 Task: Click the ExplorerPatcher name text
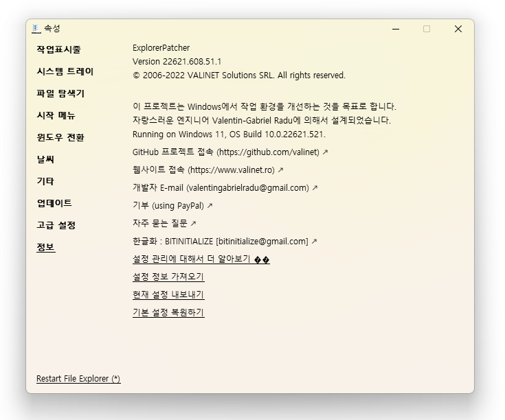click(x=161, y=48)
